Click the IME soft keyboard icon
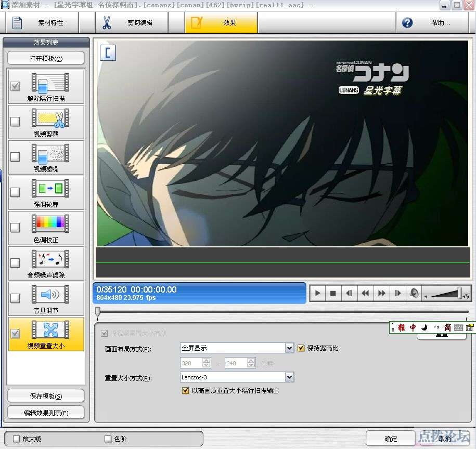Viewport: 476px width, 449px height. tap(458, 328)
